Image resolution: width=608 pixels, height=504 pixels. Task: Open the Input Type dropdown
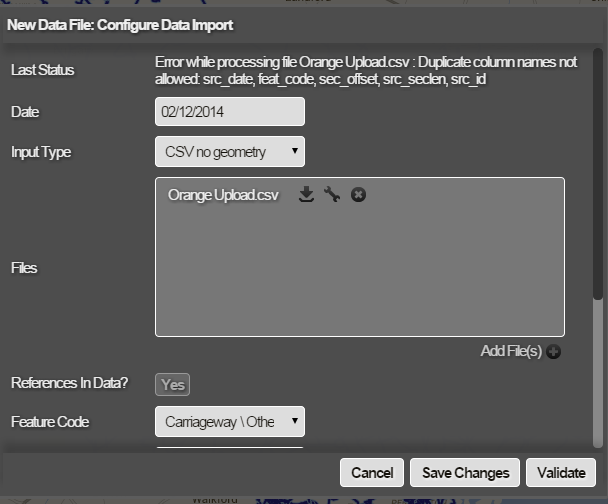[x=230, y=152]
